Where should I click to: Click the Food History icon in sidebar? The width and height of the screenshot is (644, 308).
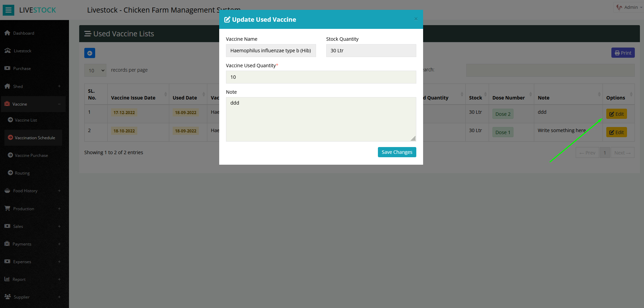[x=7, y=191]
